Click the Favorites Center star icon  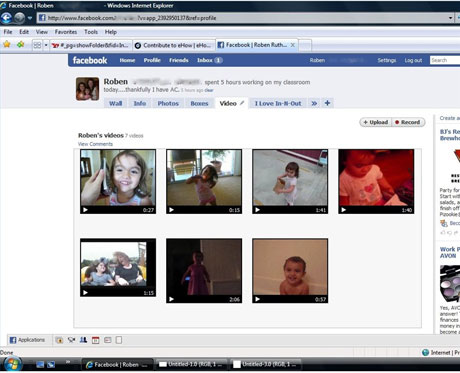7,45
